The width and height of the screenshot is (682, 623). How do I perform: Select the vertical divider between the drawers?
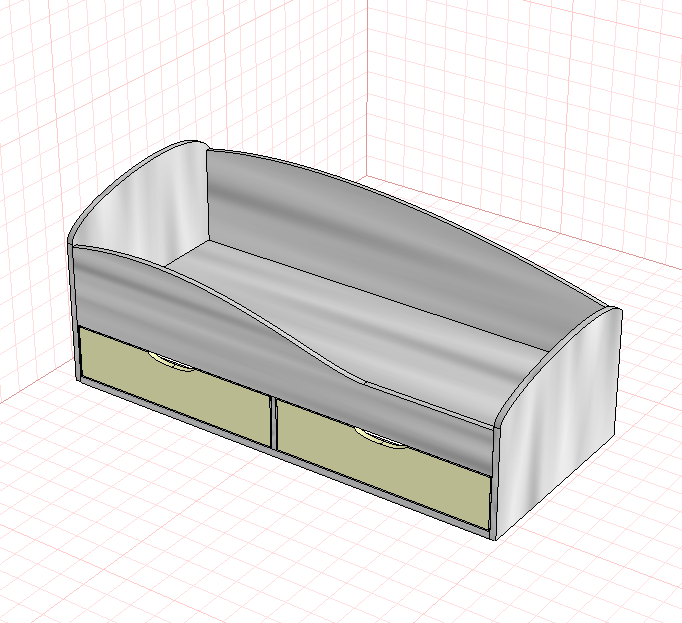click(x=274, y=421)
